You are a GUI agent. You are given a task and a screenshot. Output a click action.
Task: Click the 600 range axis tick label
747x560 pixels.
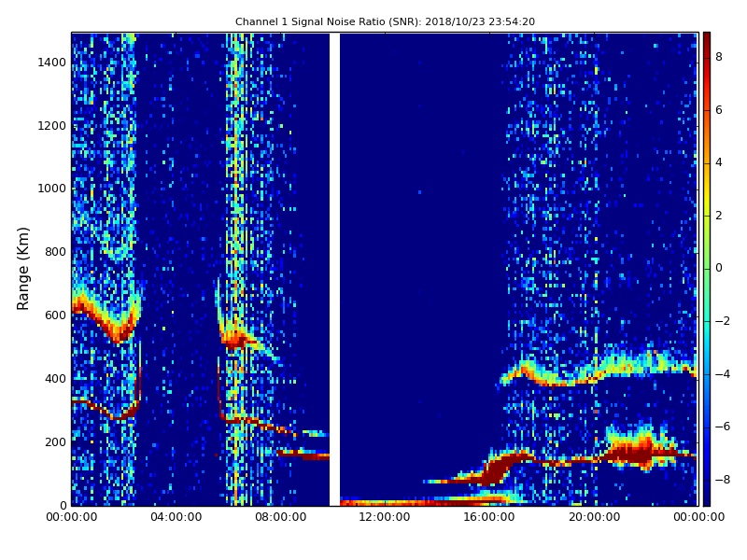click(55, 315)
